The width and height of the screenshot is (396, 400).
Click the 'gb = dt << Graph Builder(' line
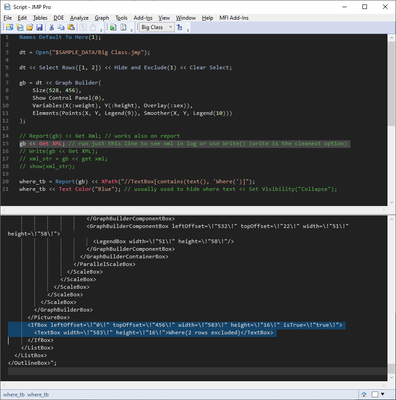(x=60, y=83)
